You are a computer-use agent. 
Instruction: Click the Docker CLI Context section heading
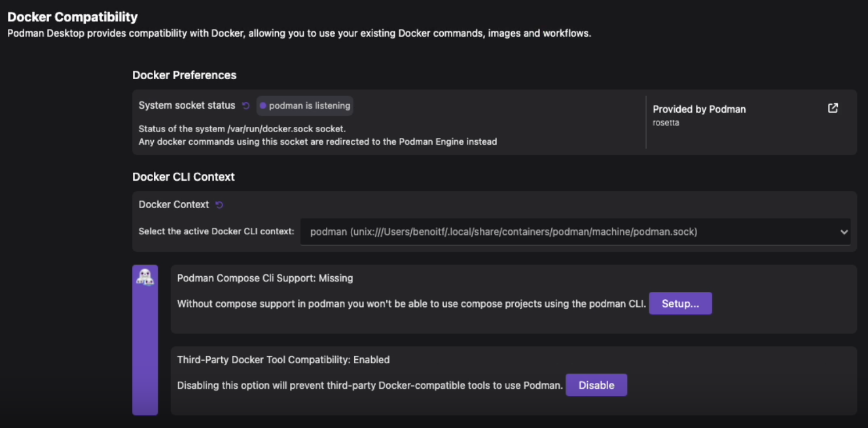coord(183,177)
